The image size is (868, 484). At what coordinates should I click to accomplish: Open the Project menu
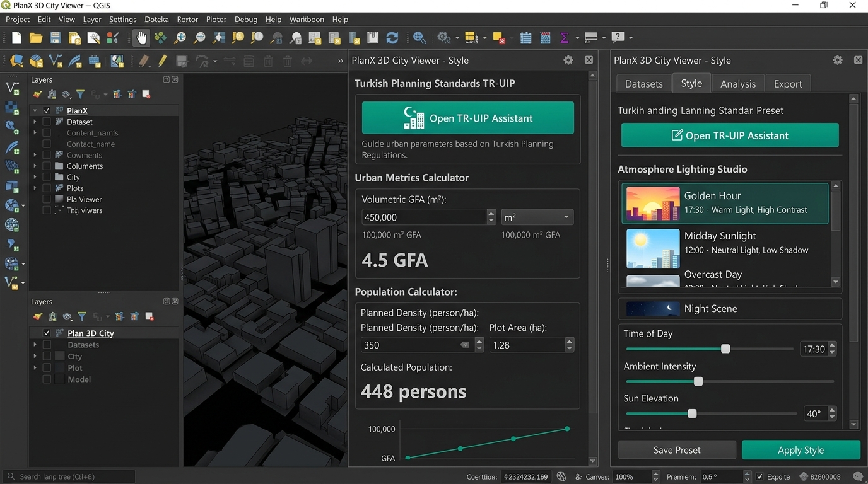(18, 20)
